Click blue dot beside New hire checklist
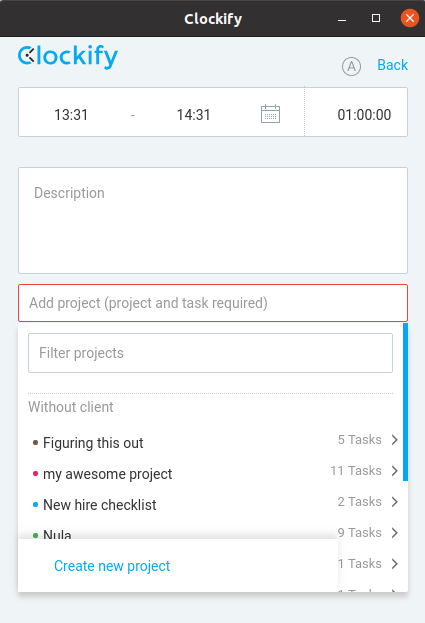 click(x=35, y=504)
